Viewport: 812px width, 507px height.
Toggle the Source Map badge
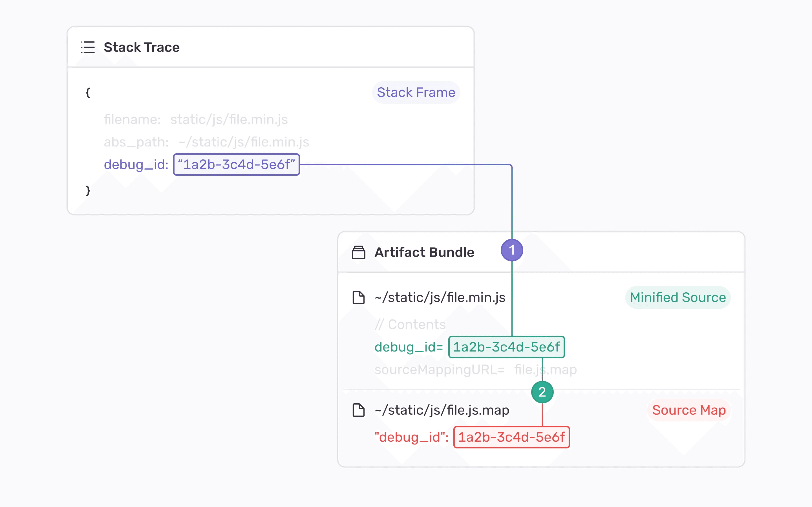689,410
